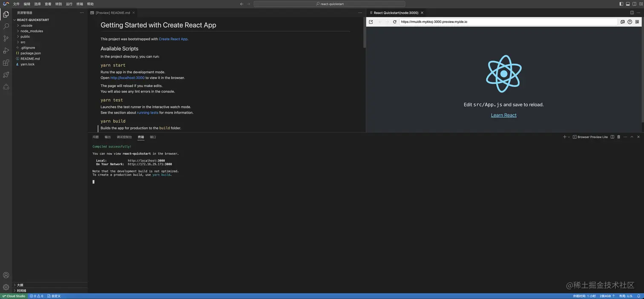Click the Cloud Studio remote indicator
Image resolution: width=644 pixels, height=299 pixels.
tap(14, 296)
